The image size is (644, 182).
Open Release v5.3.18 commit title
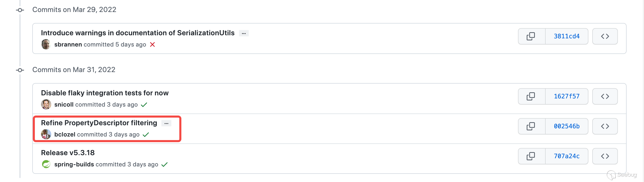68,153
